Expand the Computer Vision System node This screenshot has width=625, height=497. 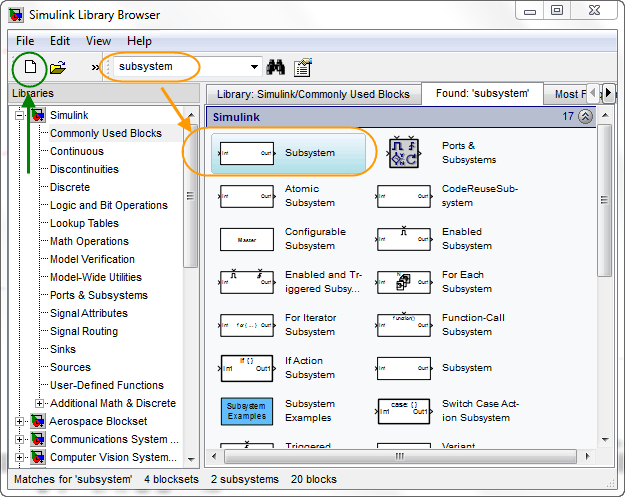19,457
